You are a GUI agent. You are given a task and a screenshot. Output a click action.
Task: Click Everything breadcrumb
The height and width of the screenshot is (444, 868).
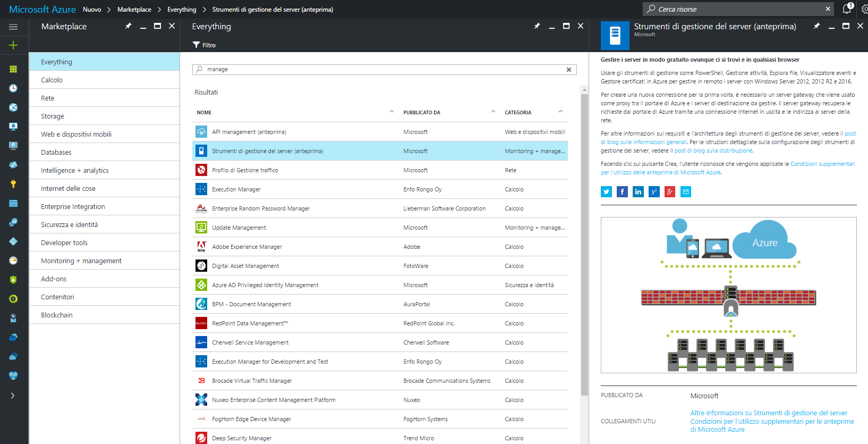182,10
